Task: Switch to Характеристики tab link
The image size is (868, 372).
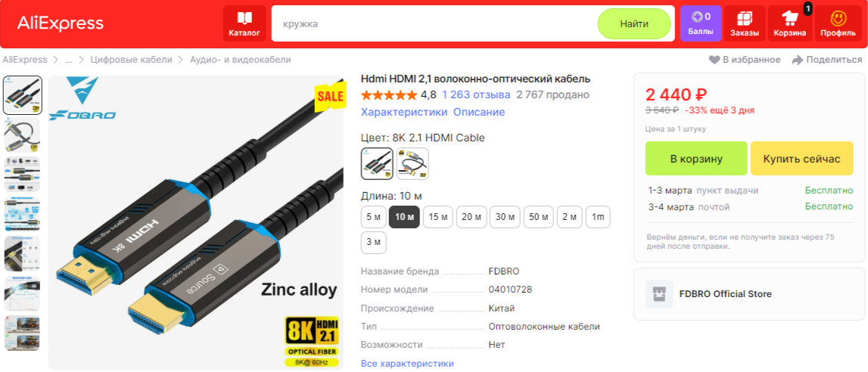Action: pyautogui.click(x=404, y=112)
